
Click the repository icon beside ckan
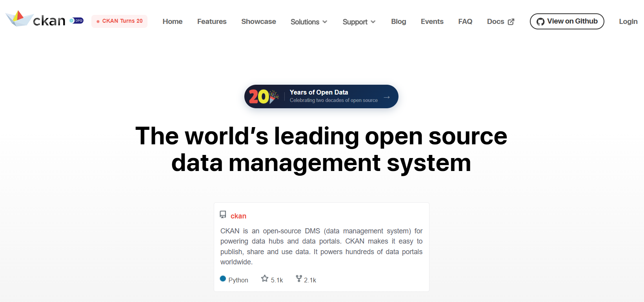[223, 215]
